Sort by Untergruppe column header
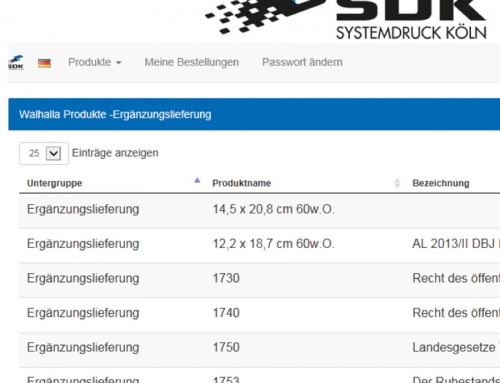This screenshot has height=383, width=500. coord(55,183)
